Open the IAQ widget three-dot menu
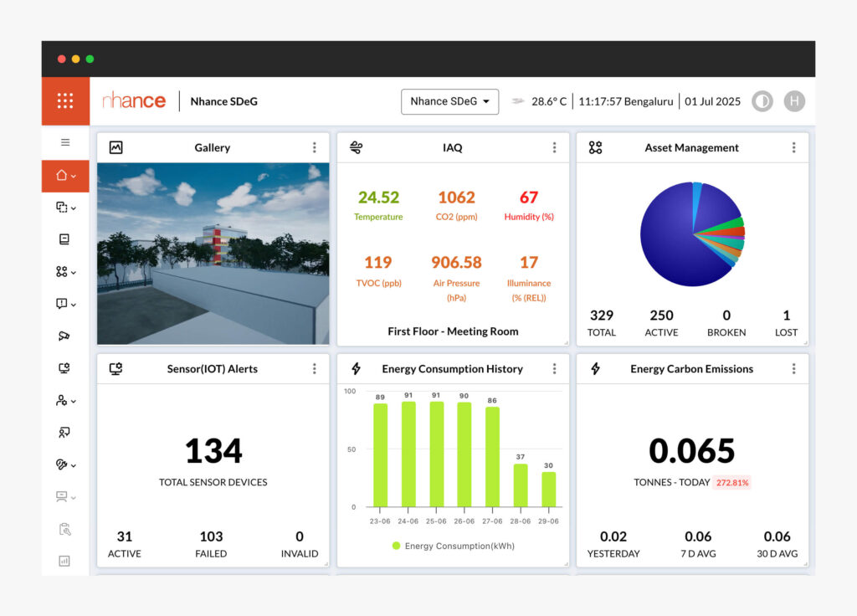 pos(554,147)
